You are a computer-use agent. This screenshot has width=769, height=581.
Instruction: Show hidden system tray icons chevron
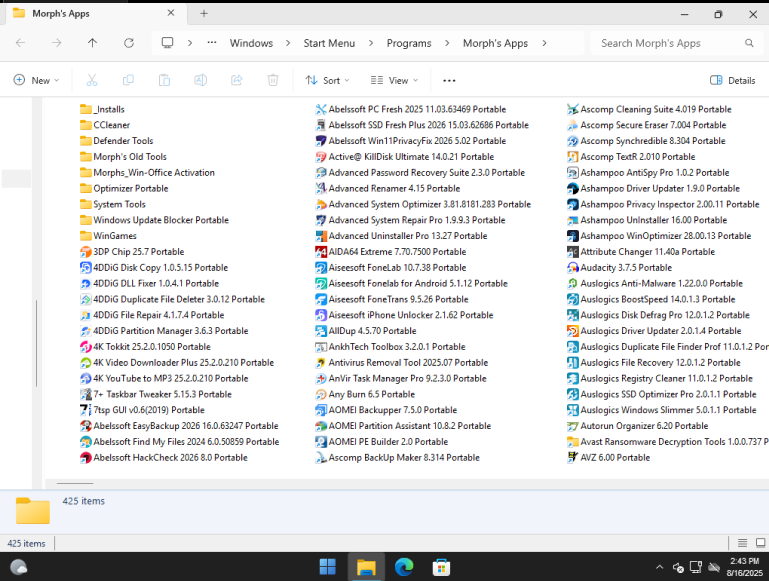click(x=660, y=567)
